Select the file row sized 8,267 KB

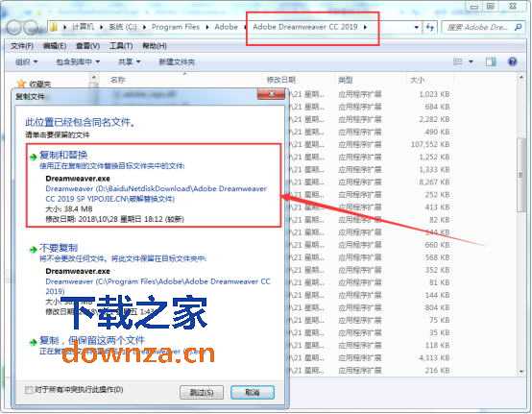pyautogui.click(x=369, y=182)
